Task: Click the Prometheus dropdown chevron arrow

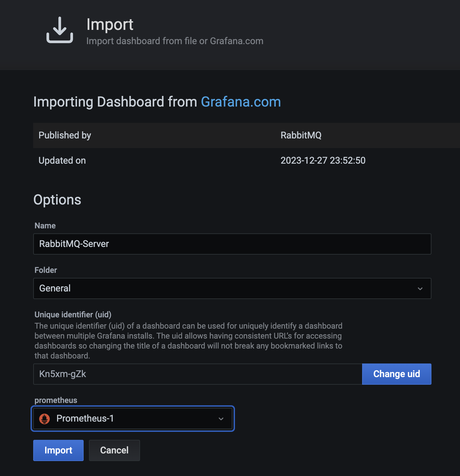Action: tap(221, 419)
